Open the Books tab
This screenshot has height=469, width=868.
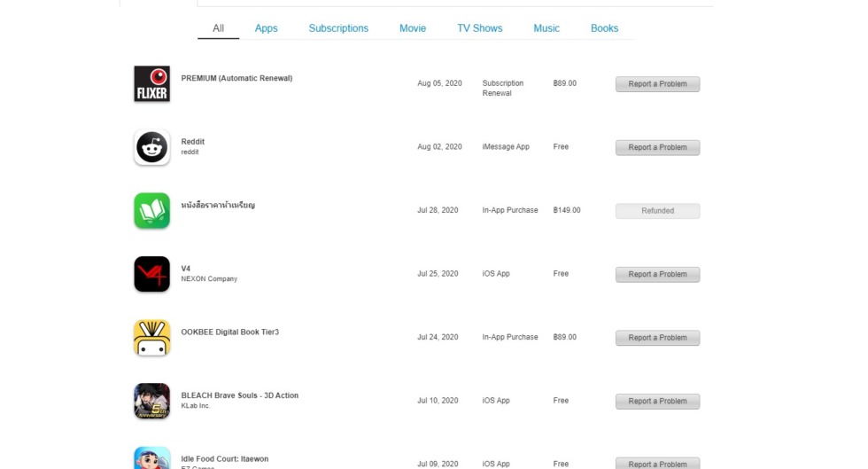[x=604, y=28]
